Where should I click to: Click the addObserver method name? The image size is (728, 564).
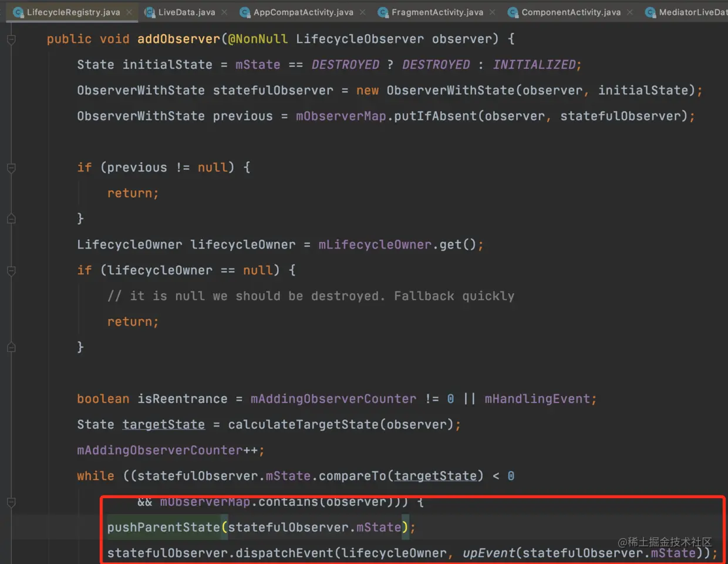[x=178, y=39]
